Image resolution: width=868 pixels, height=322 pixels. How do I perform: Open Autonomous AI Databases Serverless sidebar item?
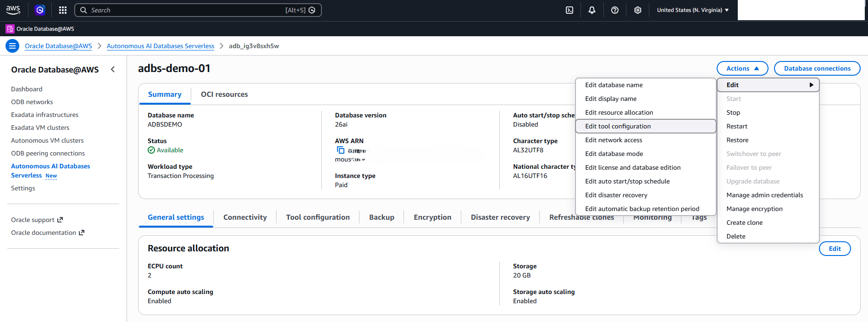(50, 171)
